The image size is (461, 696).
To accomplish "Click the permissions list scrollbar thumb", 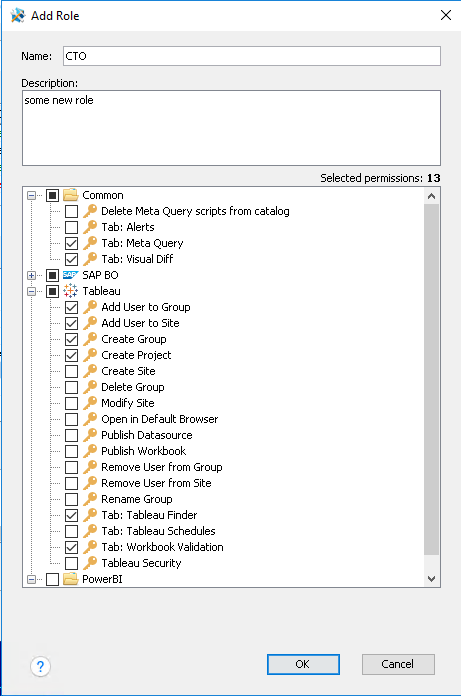I will [x=431, y=380].
